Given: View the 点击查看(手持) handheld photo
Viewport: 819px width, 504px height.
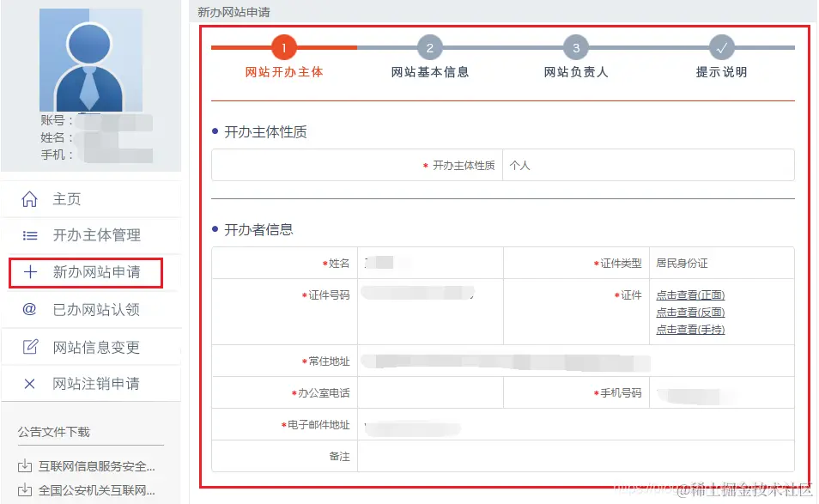Looking at the screenshot, I should point(689,329).
